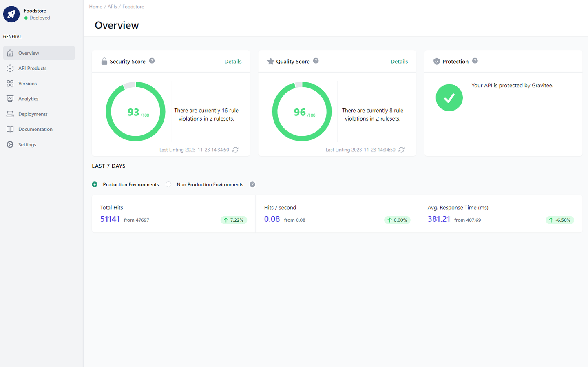The image size is (588, 367).
Task: Select the Non Production Environments radio button
Action: (168, 184)
